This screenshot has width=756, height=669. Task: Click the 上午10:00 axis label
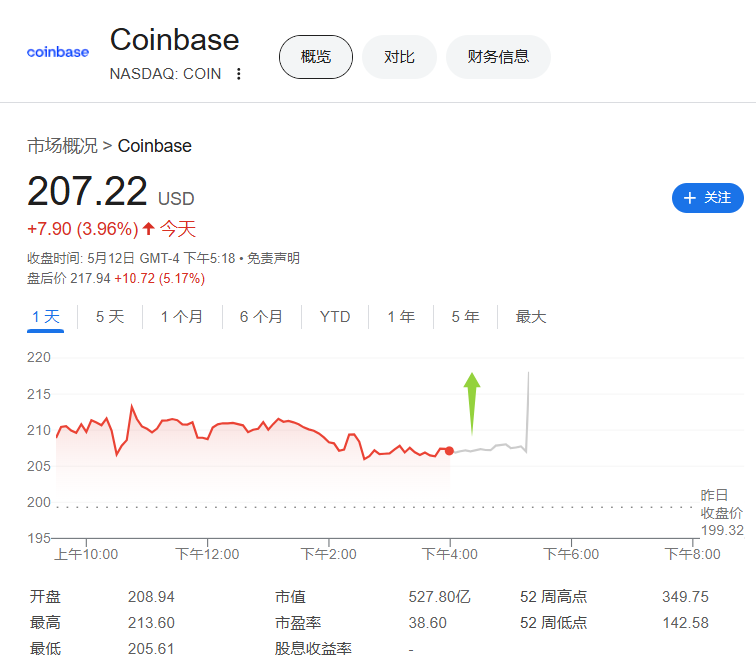pyautogui.click(x=86, y=554)
